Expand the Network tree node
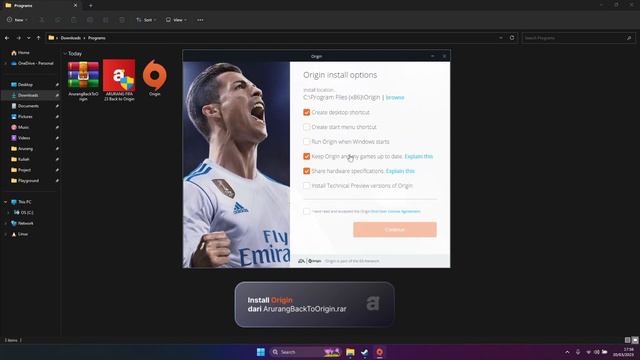 (x=5, y=223)
